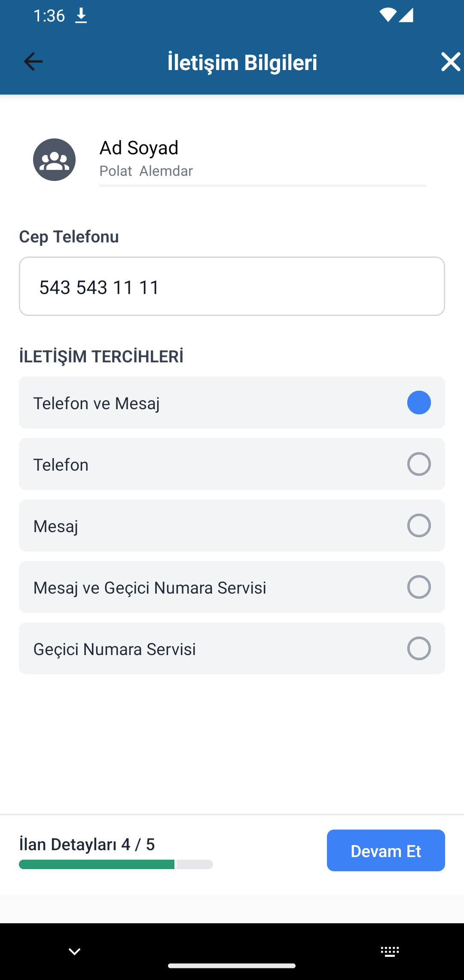464x980 pixels.
Task: Tap the download icon in status bar
Action: coord(81,16)
